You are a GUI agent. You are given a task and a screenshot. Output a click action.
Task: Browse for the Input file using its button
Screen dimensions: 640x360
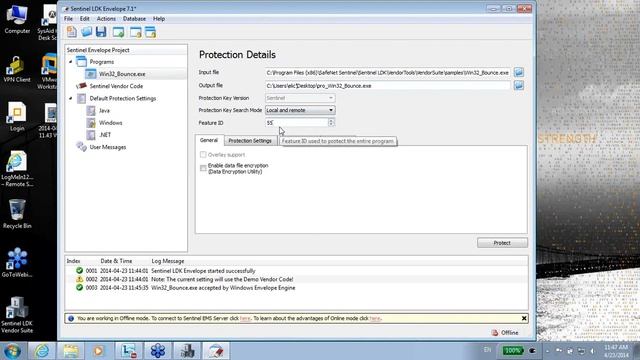point(519,72)
